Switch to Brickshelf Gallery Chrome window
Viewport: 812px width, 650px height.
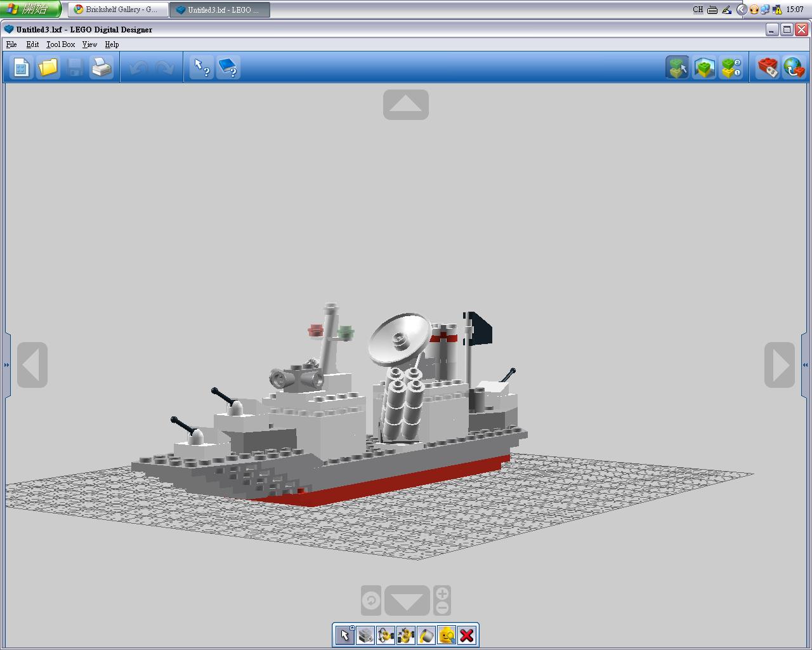(118, 10)
